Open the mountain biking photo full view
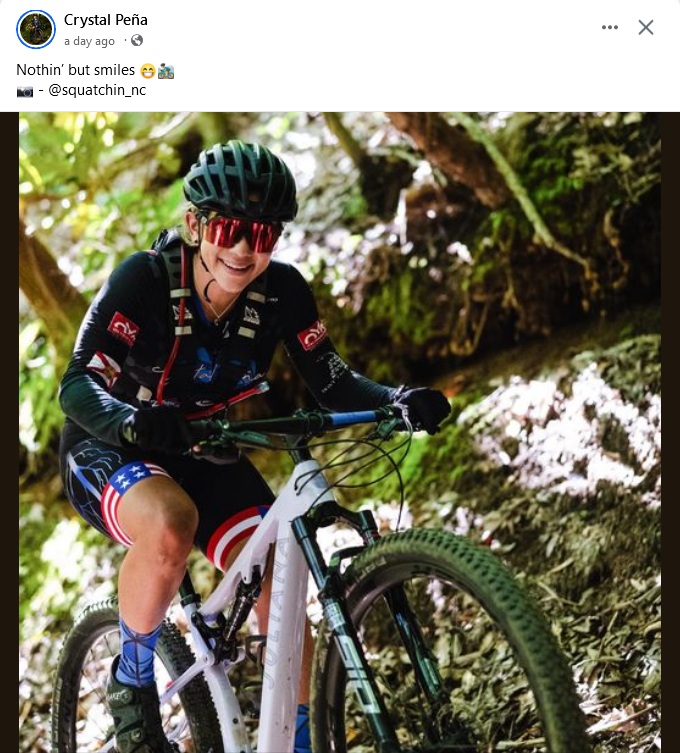 pyautogui.click(x=340, y=432)
